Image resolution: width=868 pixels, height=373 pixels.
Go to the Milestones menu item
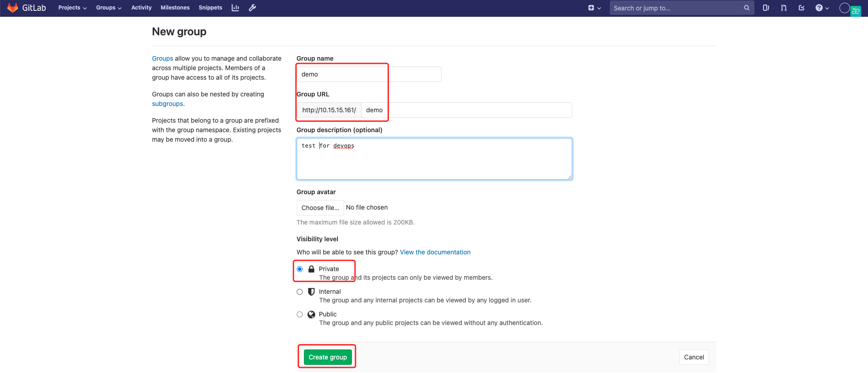[175, 8]
